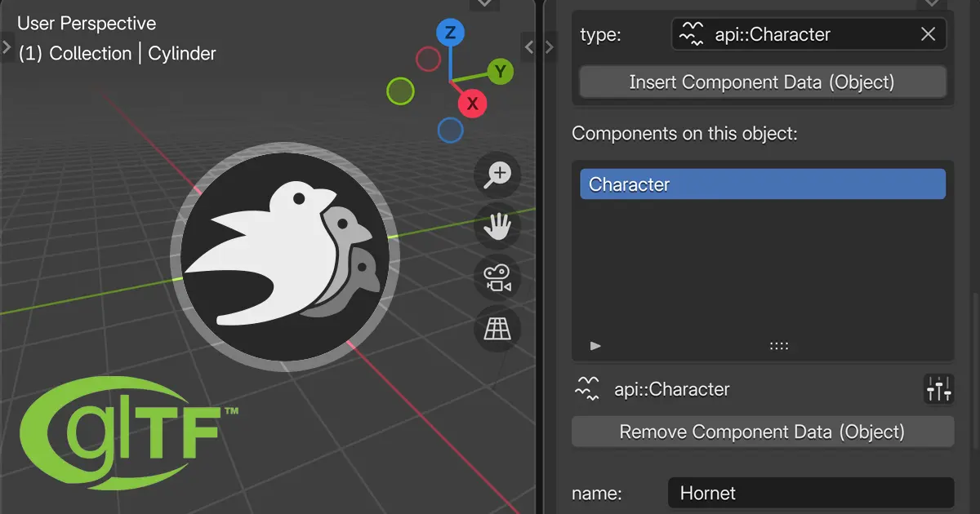
Task: Click the hollow red negative X axis circle
Action: point(428,59)
